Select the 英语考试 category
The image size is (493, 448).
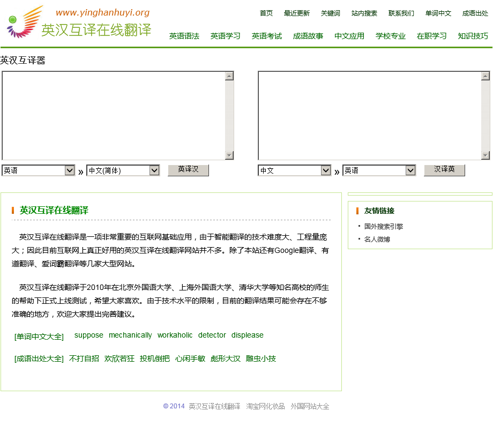267,36
